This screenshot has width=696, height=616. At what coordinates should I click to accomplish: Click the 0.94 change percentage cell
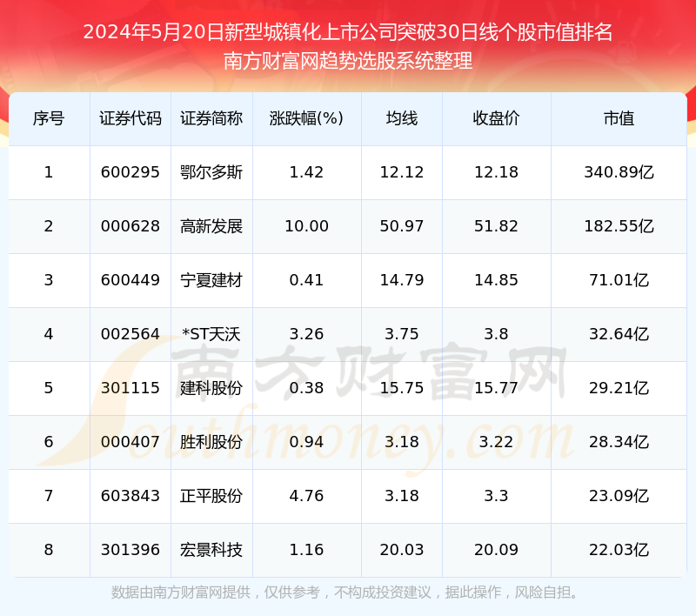coord(307,442)
